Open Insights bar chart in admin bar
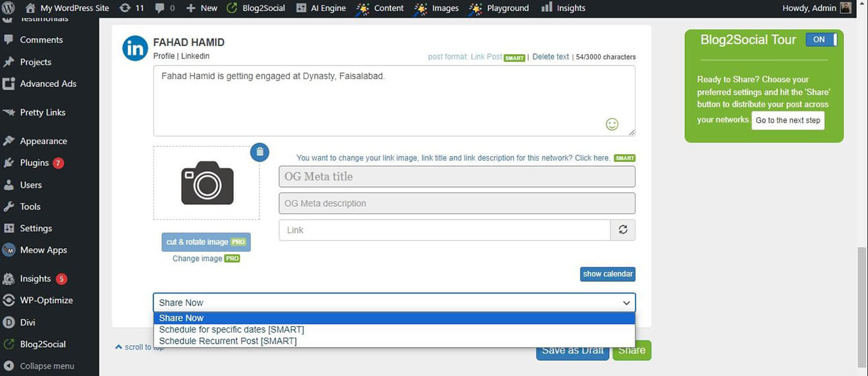 click(x=563, y=8)
